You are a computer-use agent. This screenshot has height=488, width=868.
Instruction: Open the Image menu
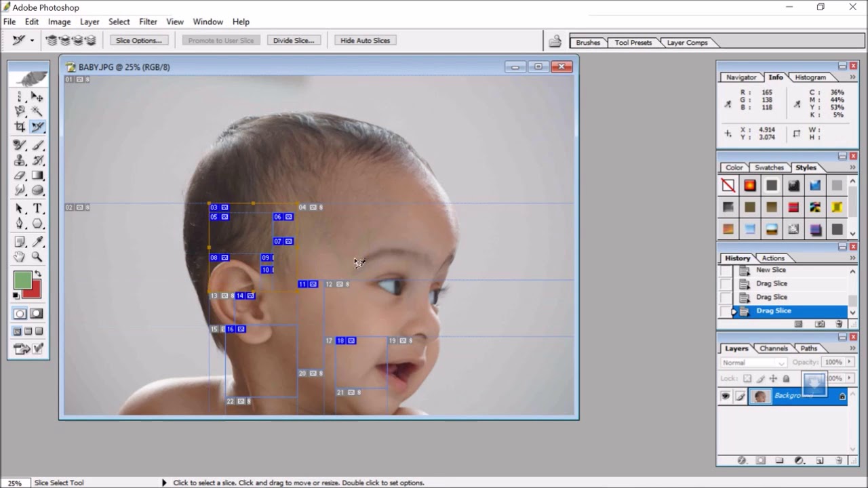(x=59, y=22)
